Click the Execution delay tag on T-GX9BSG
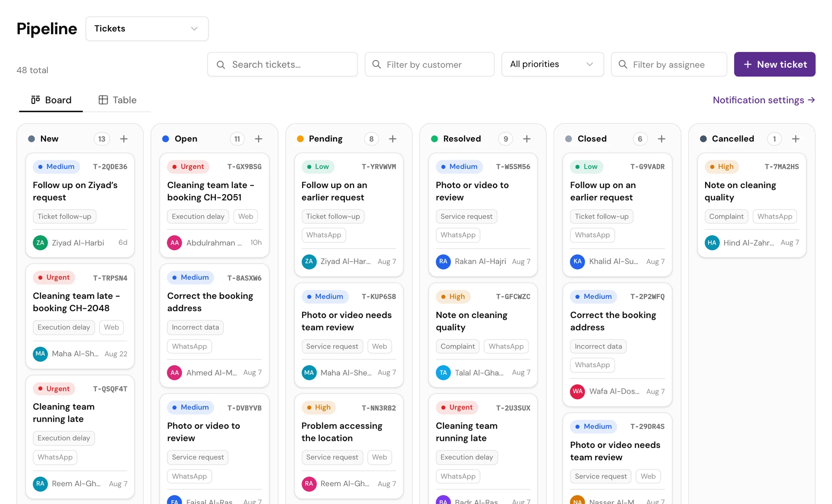Screen dimensions: 832x504 click(x=198, y=217)
